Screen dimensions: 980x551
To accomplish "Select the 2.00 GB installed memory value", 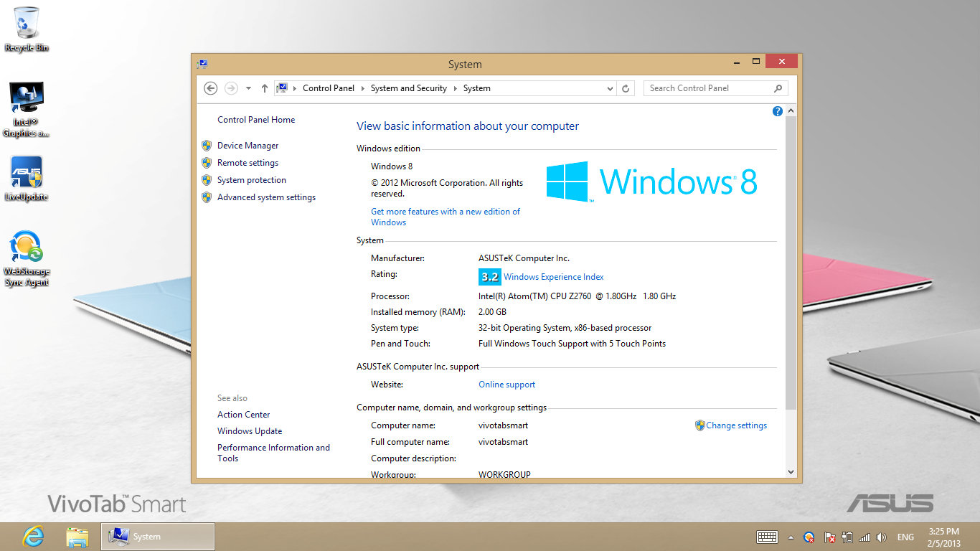I will pyautogui.click(x=492, y=312).
